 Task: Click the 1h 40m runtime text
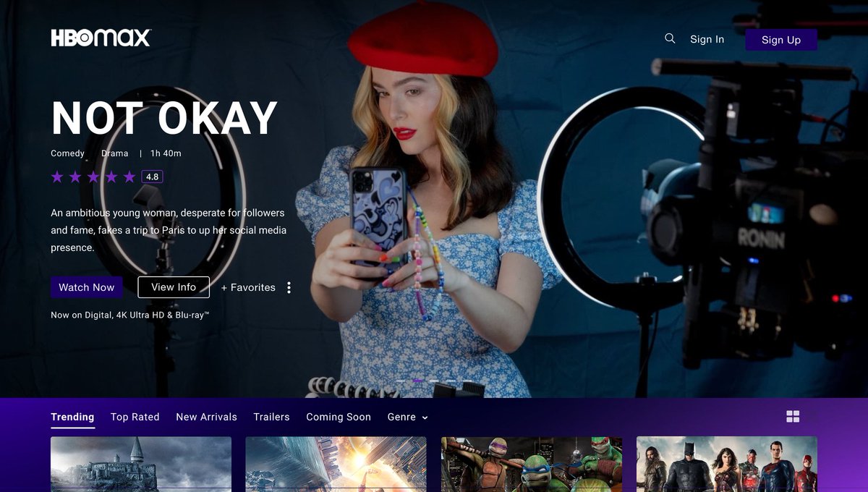click(x=166, y=153)
